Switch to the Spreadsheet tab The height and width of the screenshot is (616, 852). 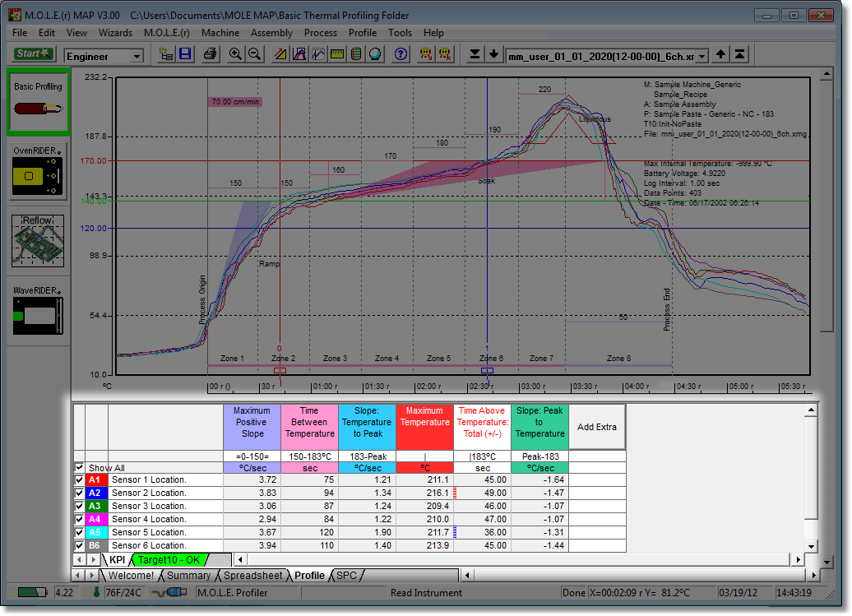tap(253, 575)
